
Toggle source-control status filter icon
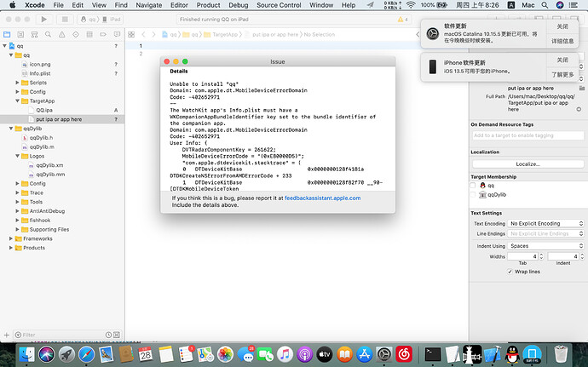pos(117,335)
